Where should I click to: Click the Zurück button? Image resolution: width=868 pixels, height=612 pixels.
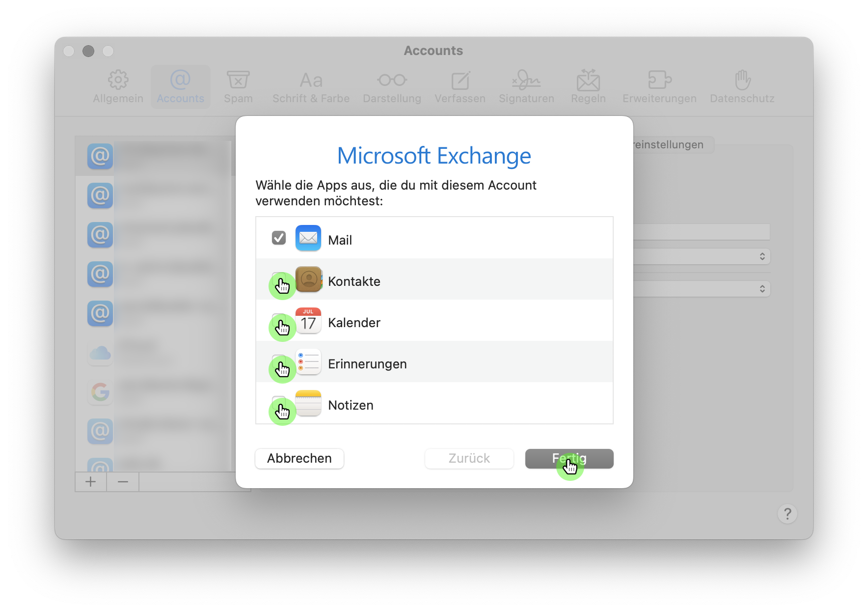coord(469,458)
